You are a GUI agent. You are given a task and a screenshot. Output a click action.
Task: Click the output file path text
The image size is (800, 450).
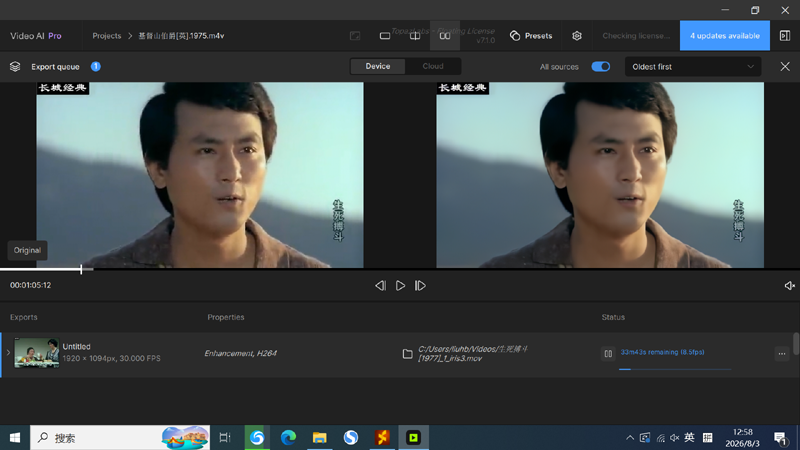pyautogui.click(x=472, y=354)
